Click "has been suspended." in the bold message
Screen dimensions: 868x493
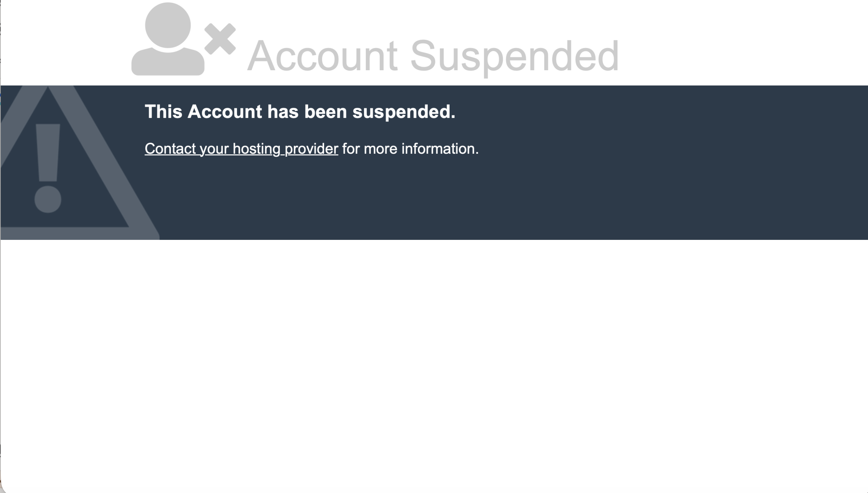[x=361, y=112]
